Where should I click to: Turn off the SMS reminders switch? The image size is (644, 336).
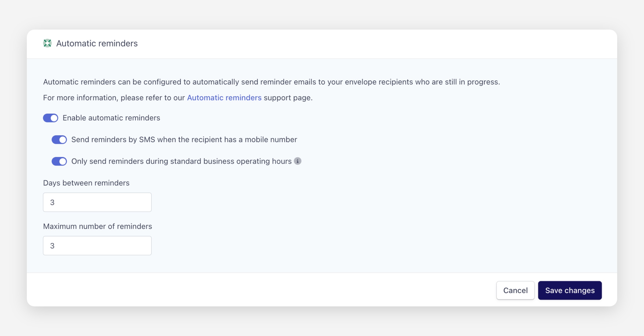coord(59,140)
